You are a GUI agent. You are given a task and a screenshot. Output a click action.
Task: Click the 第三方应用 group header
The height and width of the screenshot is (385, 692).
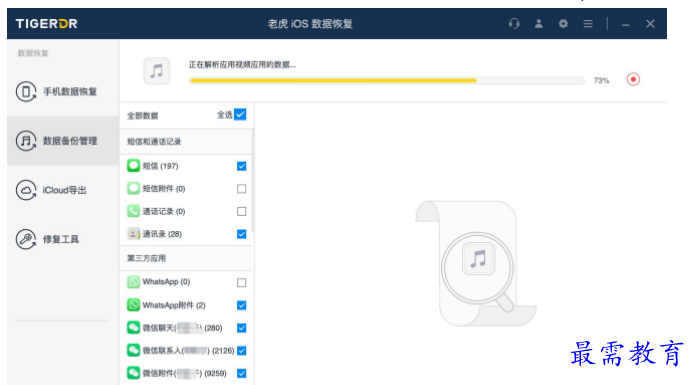(x=186, y=258)
